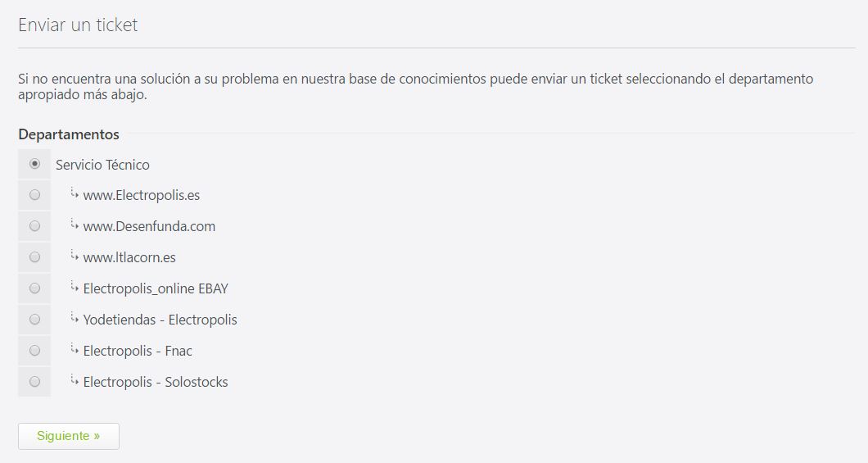Select the Servicio Técnico radio button
The image size is (868, 463).
point(34,164)
